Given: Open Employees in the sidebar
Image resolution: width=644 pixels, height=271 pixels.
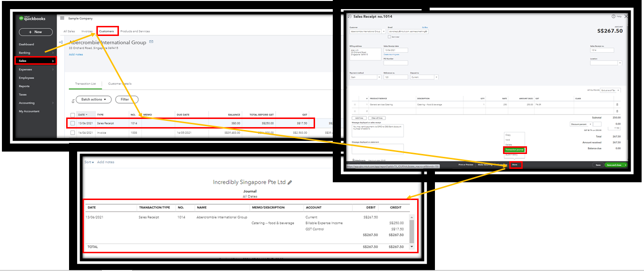Looking at the screenshot, I should 26,78.
